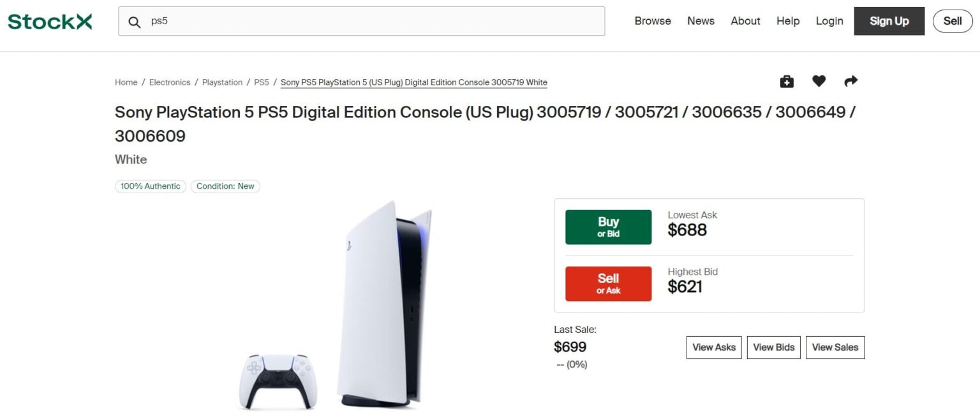The width and height of the screenshot is (980, 419).
Task: Go to the News section
Action: pos(701,20)
